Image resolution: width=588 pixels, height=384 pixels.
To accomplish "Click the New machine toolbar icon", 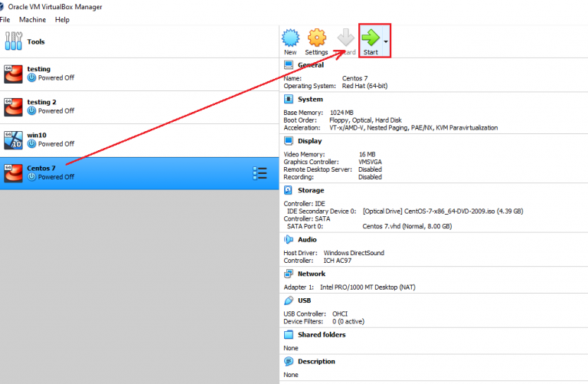I will 290,38.
